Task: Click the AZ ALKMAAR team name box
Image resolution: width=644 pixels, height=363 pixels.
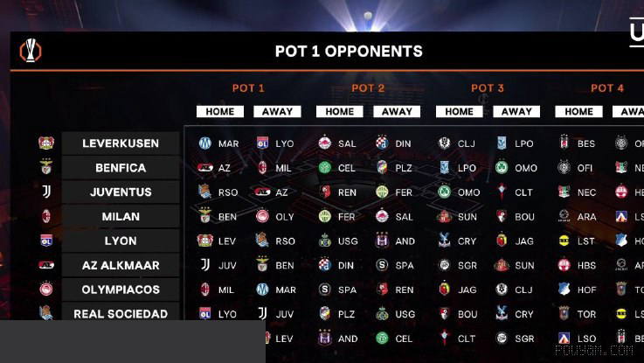Action: click(x=121, y=265)
